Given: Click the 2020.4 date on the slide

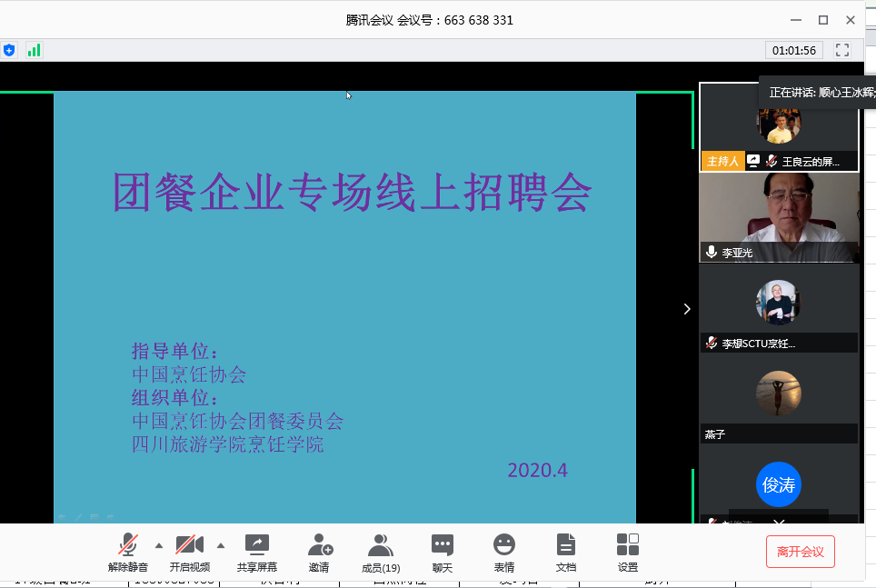Looking at the screenshot, I should coord(537,471).
